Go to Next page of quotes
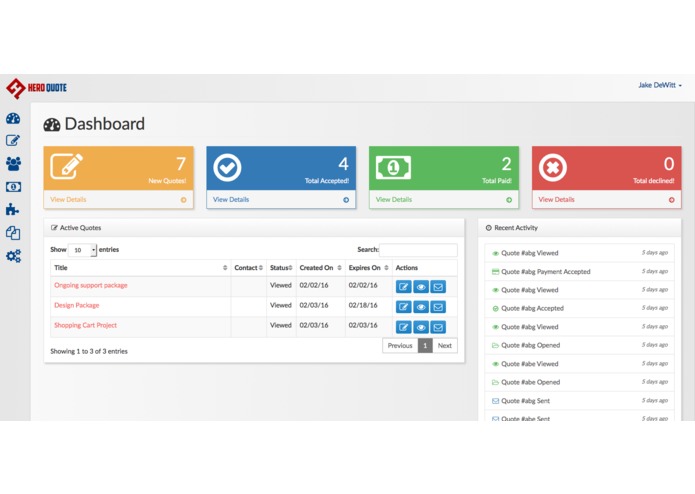The width and height of the screenshot is (695, 494). coord(445,346)
